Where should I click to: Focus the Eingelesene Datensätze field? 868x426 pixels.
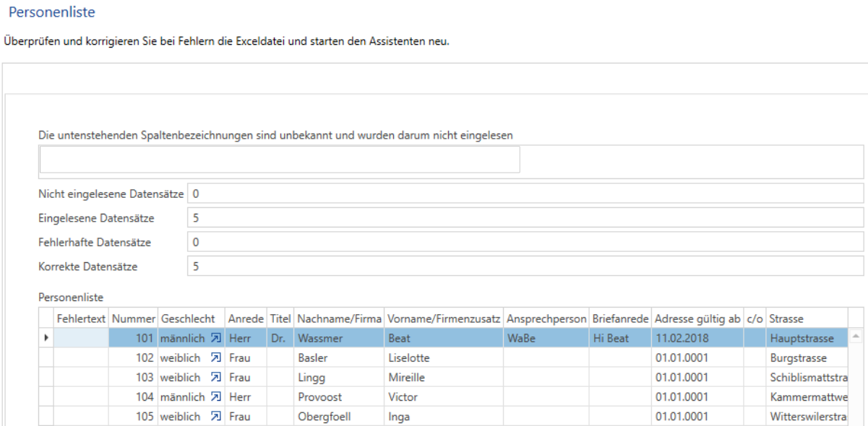[x=525, y=218]
